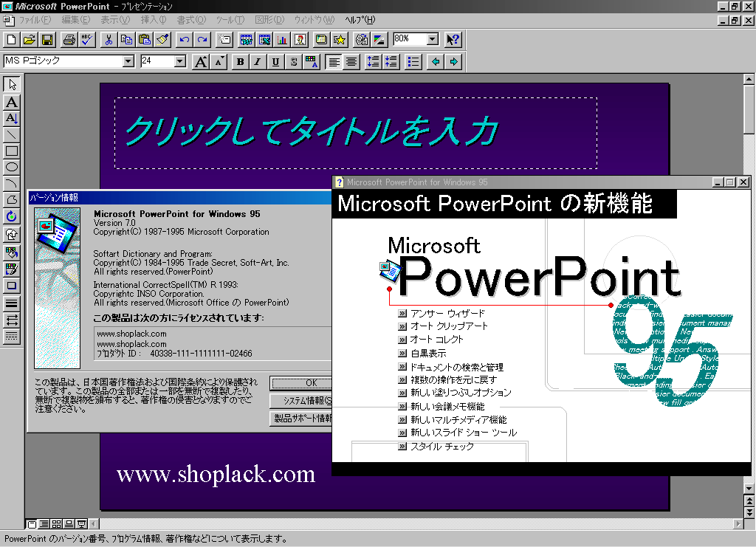The width and height of the screenshot is (756, 547).
Task: Insert a new slide via toolbar icon
Action: [224, 40]
